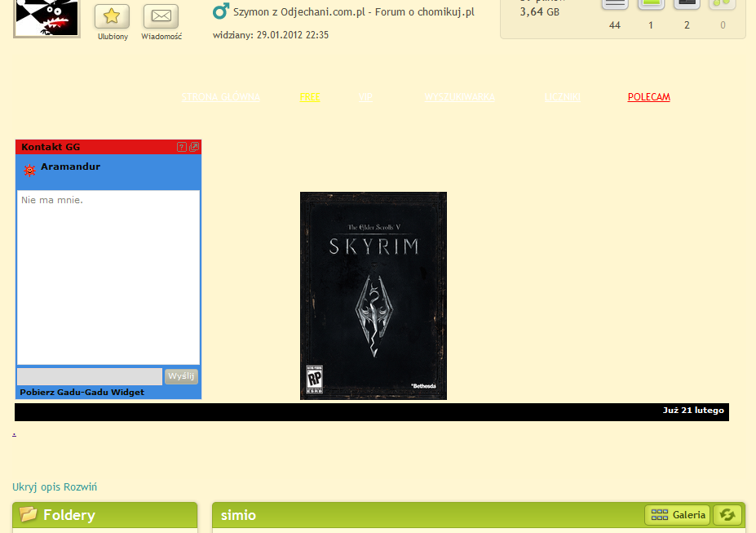This screenshot has width=756, height=533.
Task: Click the videos count 2
Action: [687, 25]
